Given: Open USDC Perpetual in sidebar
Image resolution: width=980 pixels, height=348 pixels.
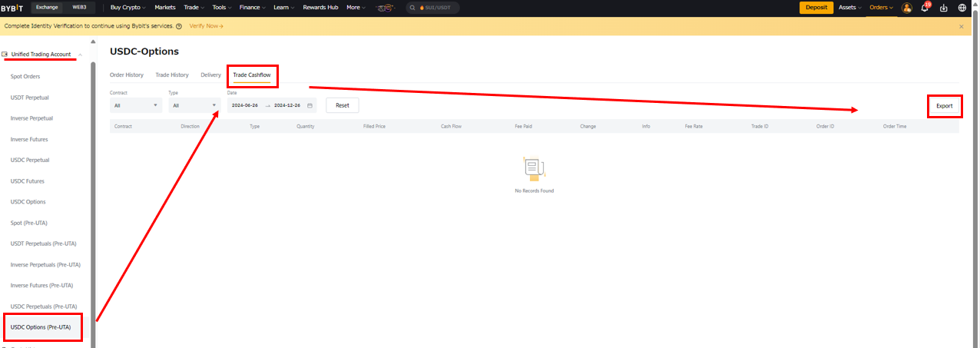Looking at the screenshot, I should [30, 160].
